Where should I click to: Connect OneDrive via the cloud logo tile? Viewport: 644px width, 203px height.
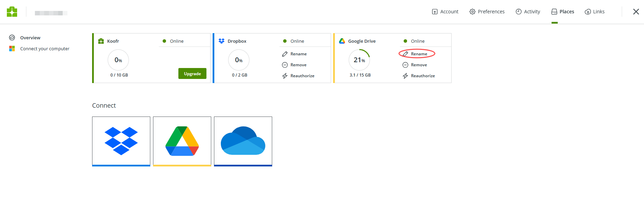[x=243, y=141]
